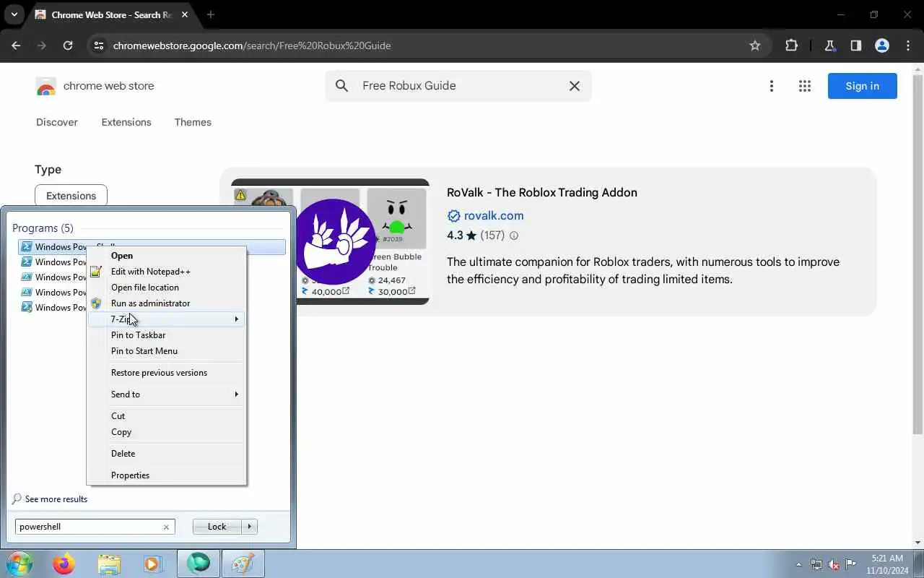Select the Extensions type filter chip
The width and height of the screenshot is (924, 578).
tap(71, 196)
